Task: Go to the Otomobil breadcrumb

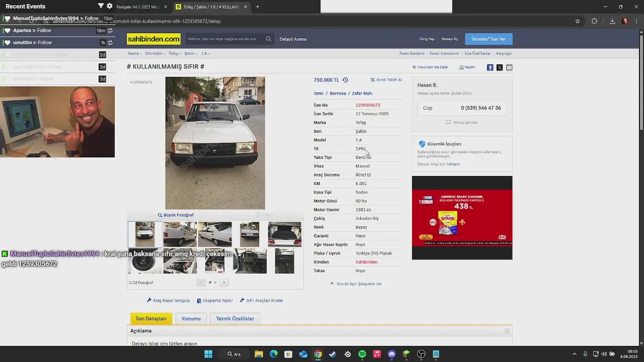Action: pyautogui.click(x=153, y=53)
